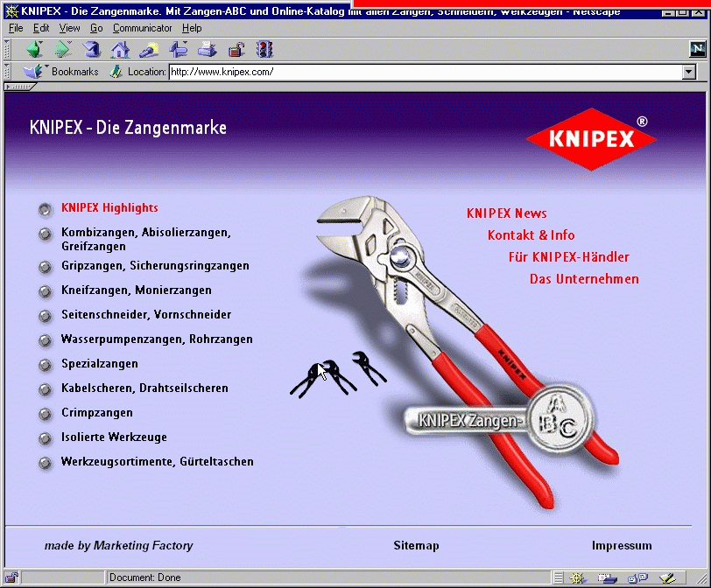Go to the Spezialzangen page
The width and height of the screenshot is (711, 588).
(x=100, y=363)
